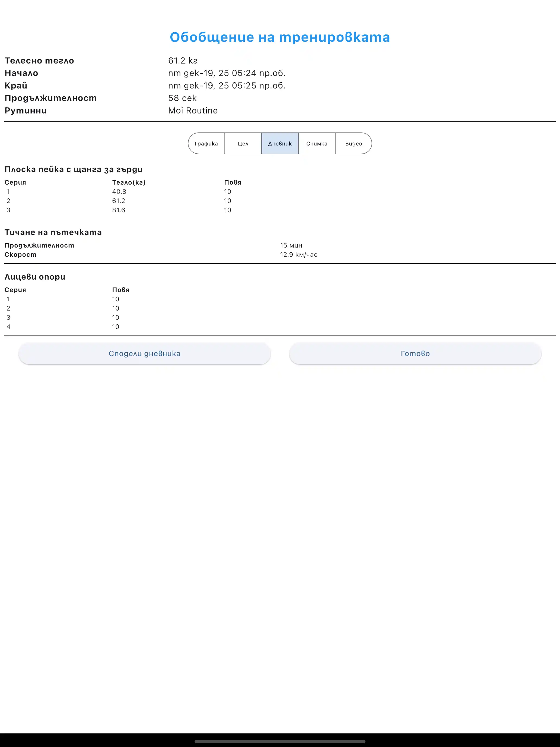Open the Цел tab

click(243, 144)
